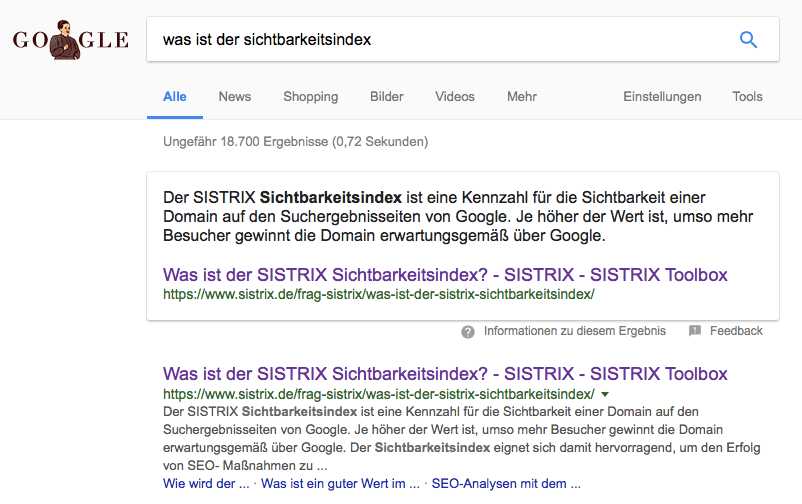Open the Videos tab
Image resolution: width=802 pixels, height=504 pixels.
(455, 97)
